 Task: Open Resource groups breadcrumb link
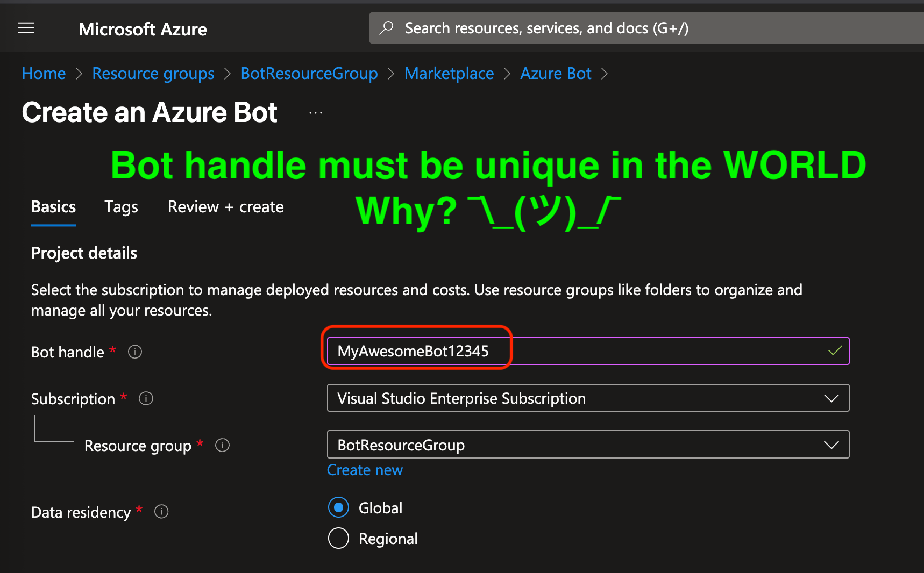pos(153,73)
